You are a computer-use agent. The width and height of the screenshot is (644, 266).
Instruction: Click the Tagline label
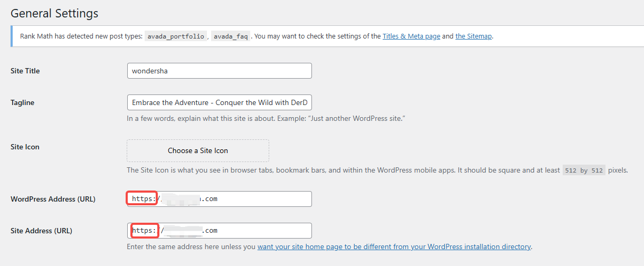coord(22,102)
